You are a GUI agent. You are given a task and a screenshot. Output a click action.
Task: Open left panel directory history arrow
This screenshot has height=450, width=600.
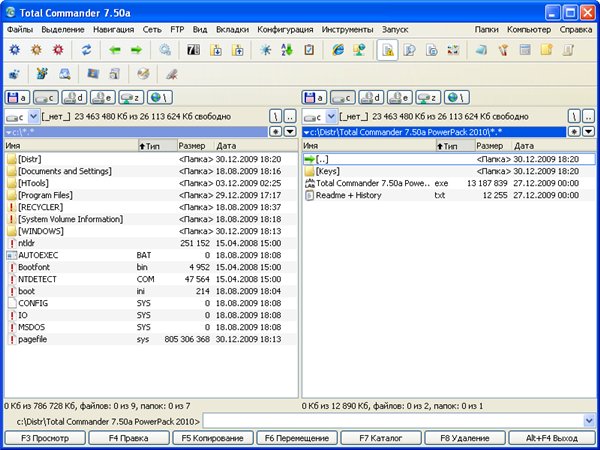click(x=290, y=132)
